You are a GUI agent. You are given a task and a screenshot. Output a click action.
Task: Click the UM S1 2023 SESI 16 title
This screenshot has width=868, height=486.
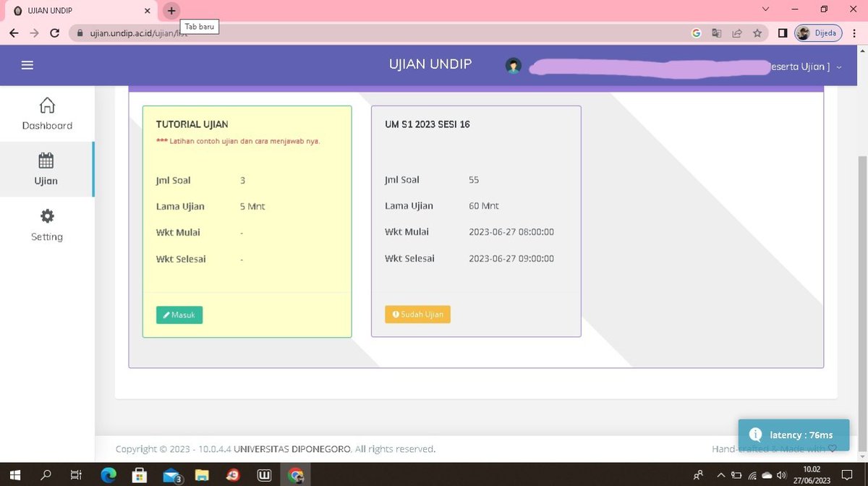427,124
